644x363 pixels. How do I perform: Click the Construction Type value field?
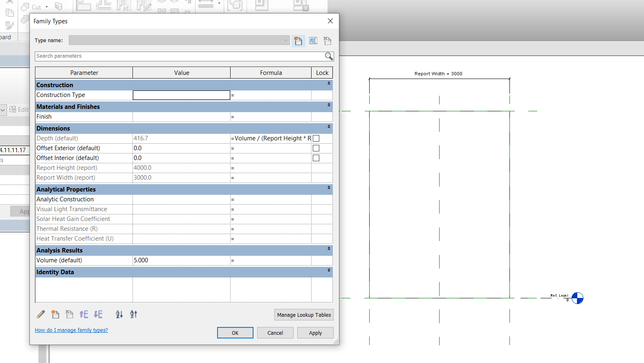coord(182,95)
